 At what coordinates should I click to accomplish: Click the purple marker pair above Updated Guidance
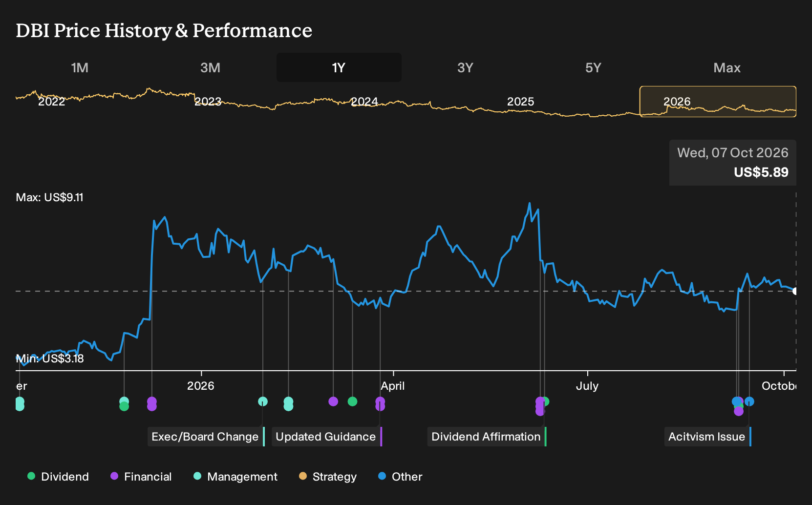point(380,404)
